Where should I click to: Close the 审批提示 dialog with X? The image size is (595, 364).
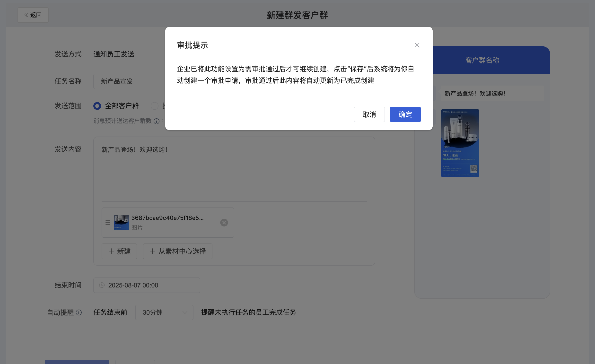click(x=417, y=45)
